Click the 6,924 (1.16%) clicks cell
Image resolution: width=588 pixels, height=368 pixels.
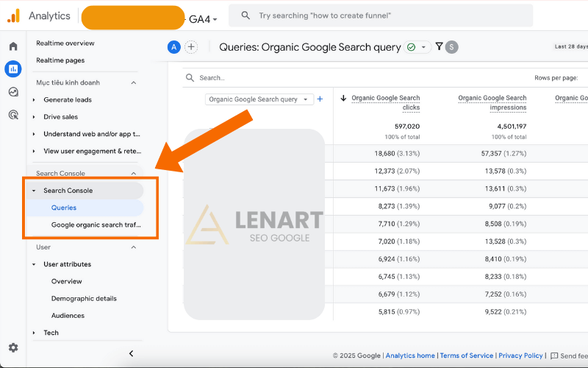tap(399, 259)
